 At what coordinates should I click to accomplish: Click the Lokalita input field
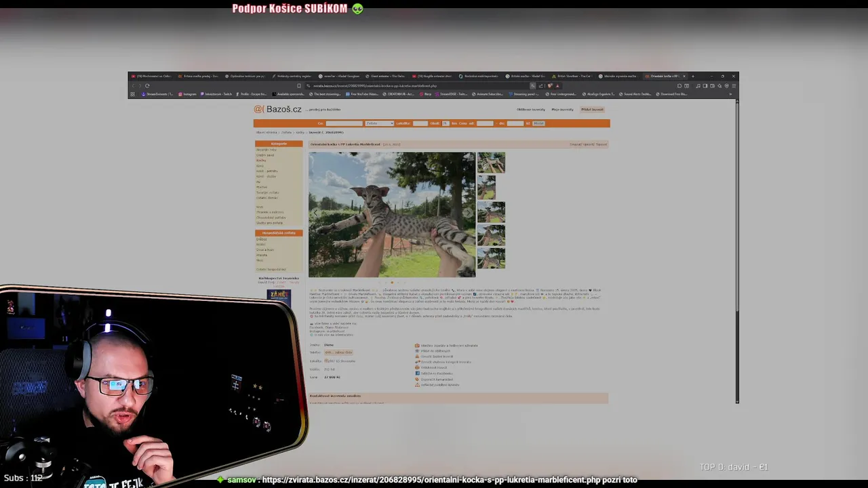pos(420,123)
